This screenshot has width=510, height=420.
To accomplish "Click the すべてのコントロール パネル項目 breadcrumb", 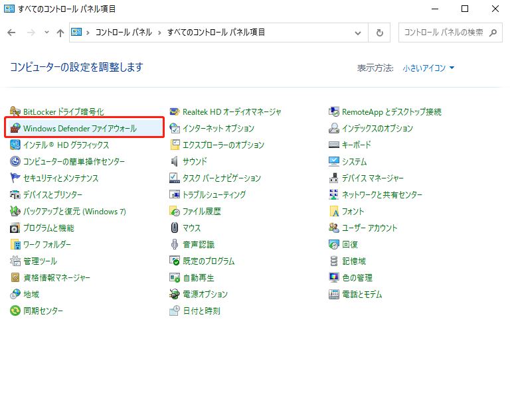I will 216,33.
